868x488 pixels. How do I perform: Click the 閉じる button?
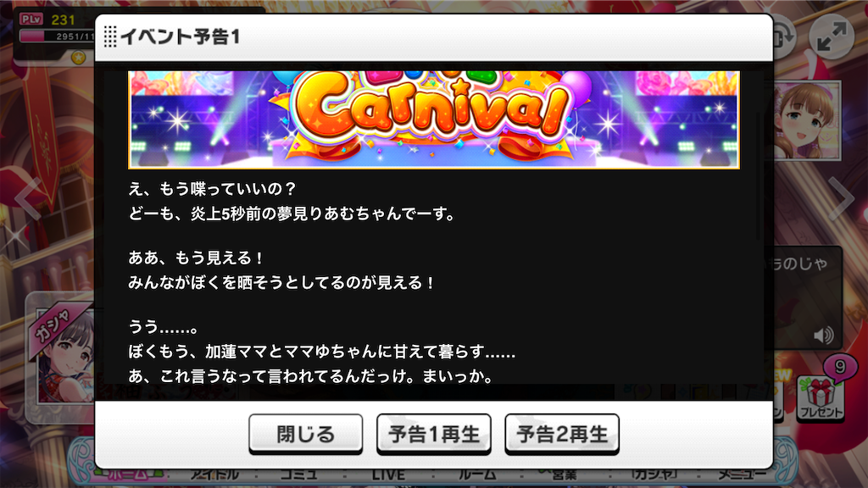point(305,434)
